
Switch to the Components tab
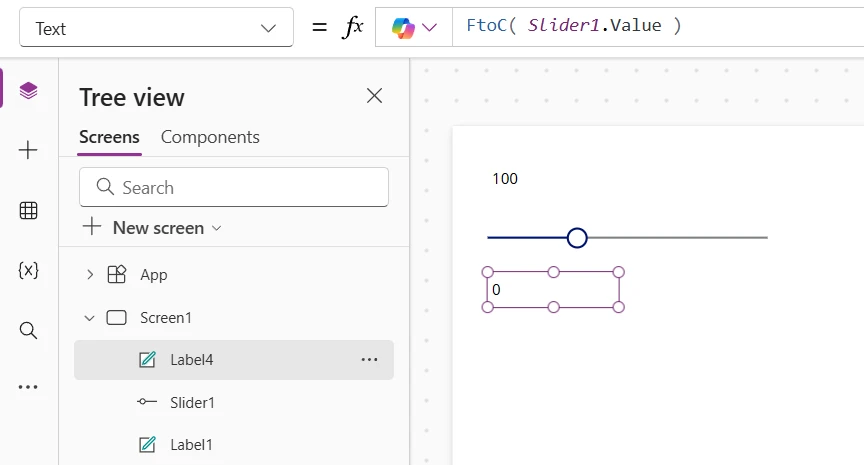click(210, 137)
